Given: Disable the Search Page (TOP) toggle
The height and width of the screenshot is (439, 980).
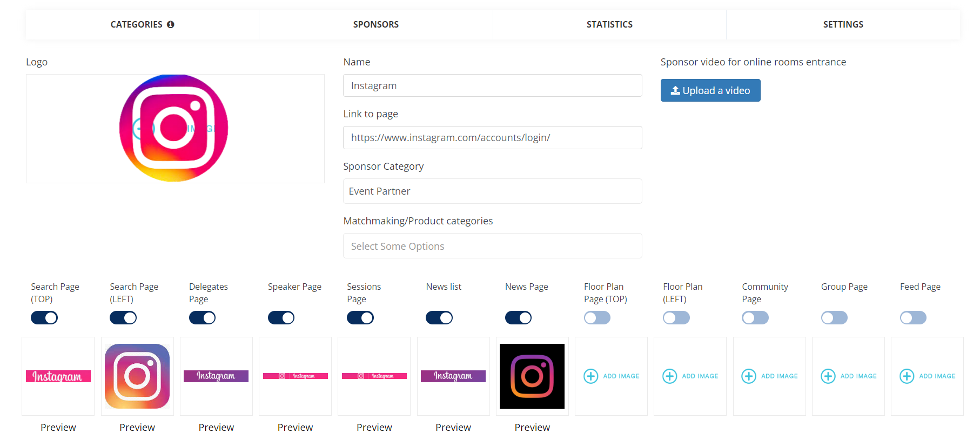Looking at the screenshot, I should click(x=44, y=318).
